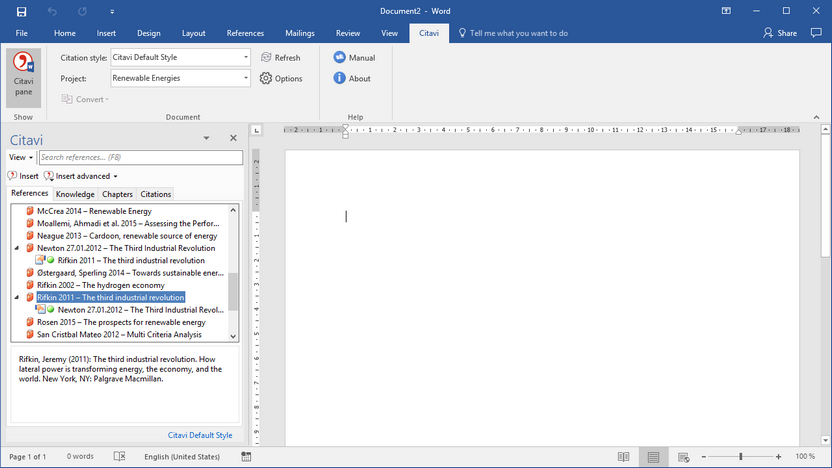Switch to the Home ribbon tab

click(65, 33)
